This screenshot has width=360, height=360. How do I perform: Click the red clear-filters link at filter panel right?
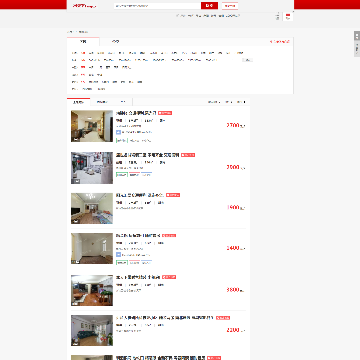point(280,42)
